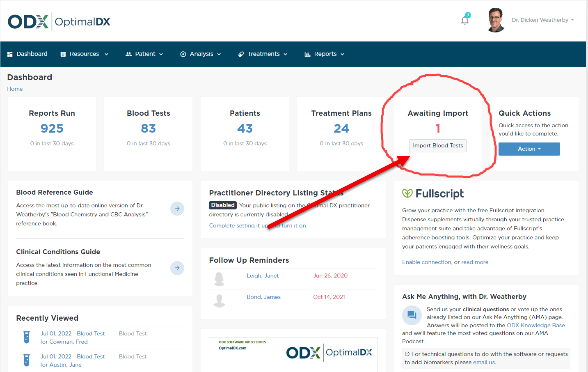Click the Resources document icon
Viewport: 588px width, 372px height.
(63, 54)
